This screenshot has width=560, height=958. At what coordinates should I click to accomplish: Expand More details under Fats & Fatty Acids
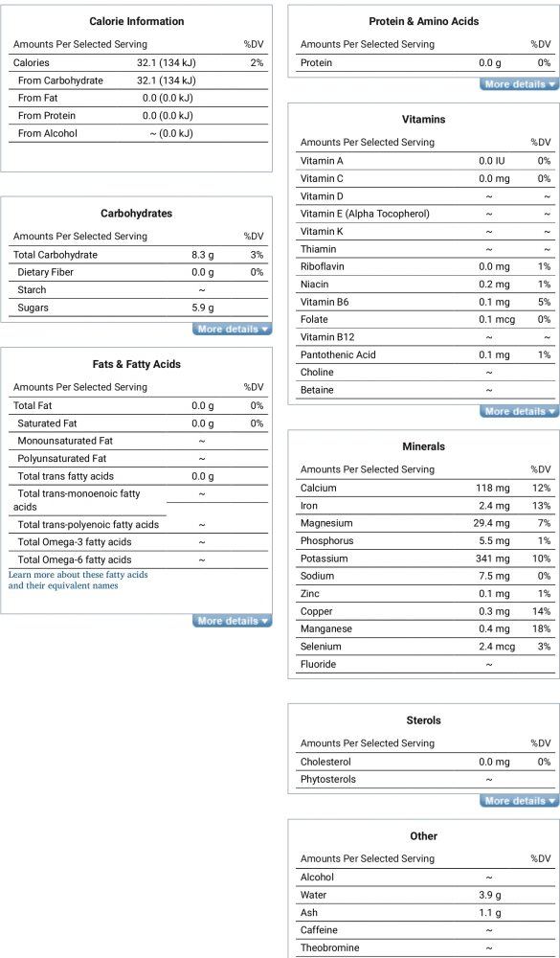[x=232, y=622]
